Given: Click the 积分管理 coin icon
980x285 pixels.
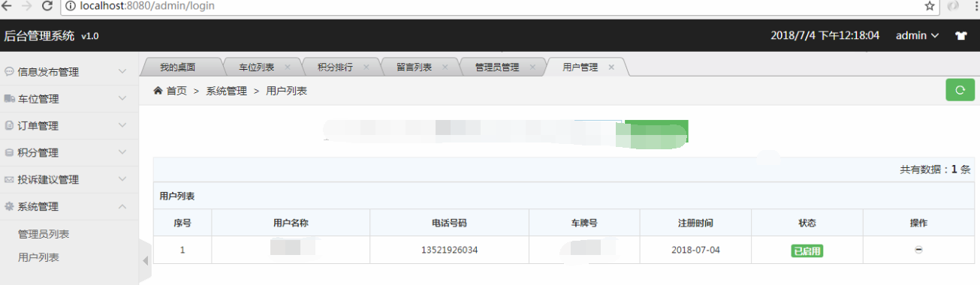Looking at the screenshot, I should (x=9, y=153).
